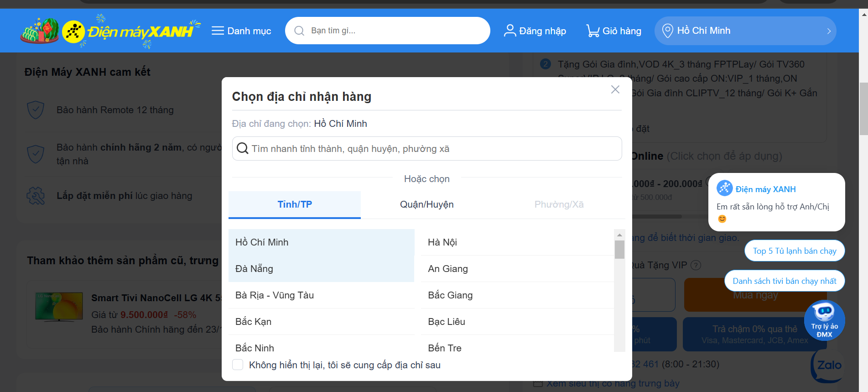Click the page vertical scrollbar thumb

[x=863, y=109]
